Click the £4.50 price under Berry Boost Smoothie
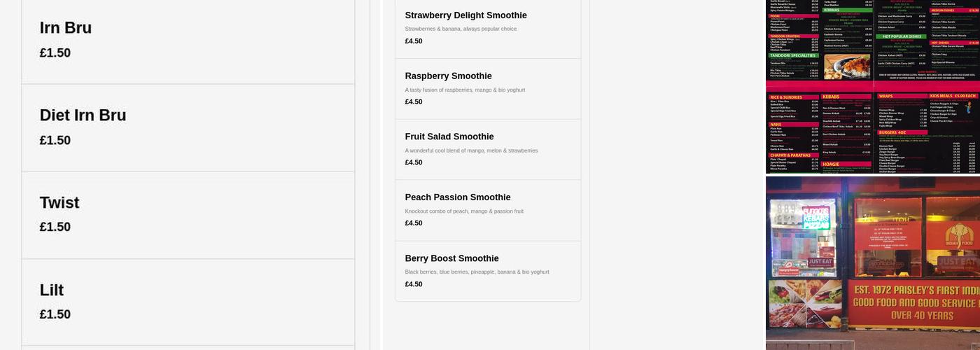The height and width of the screenshot is (350, 980). (x=414, y=284)
